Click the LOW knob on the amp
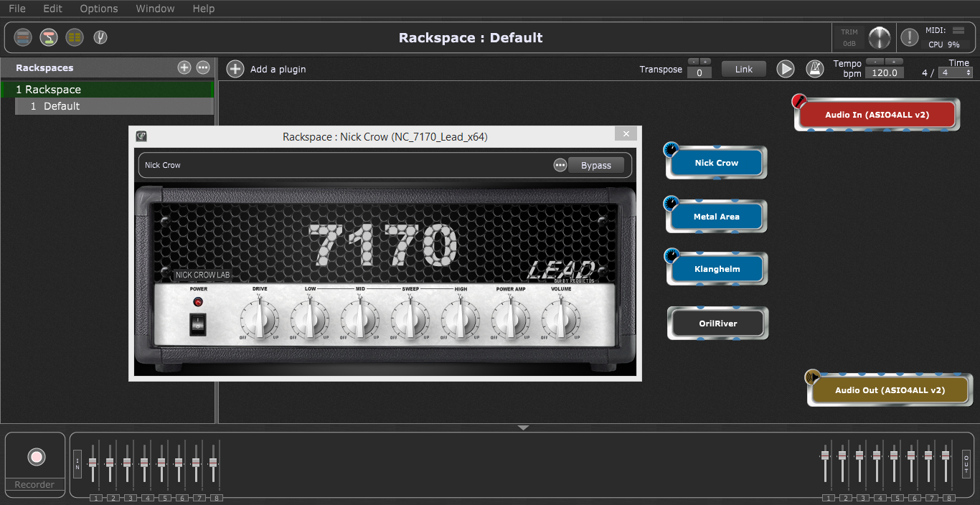This screenshot has width=980, height=505. click(309, 319)
